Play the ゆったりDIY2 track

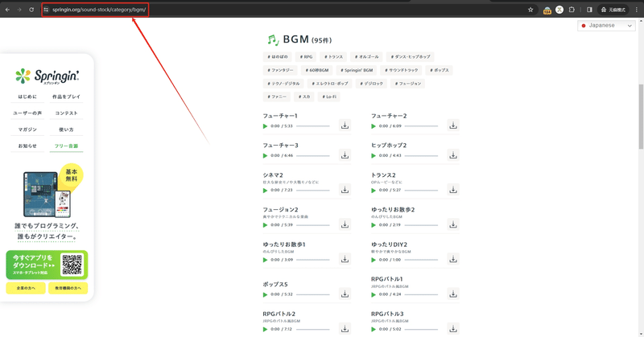point(374,260)
